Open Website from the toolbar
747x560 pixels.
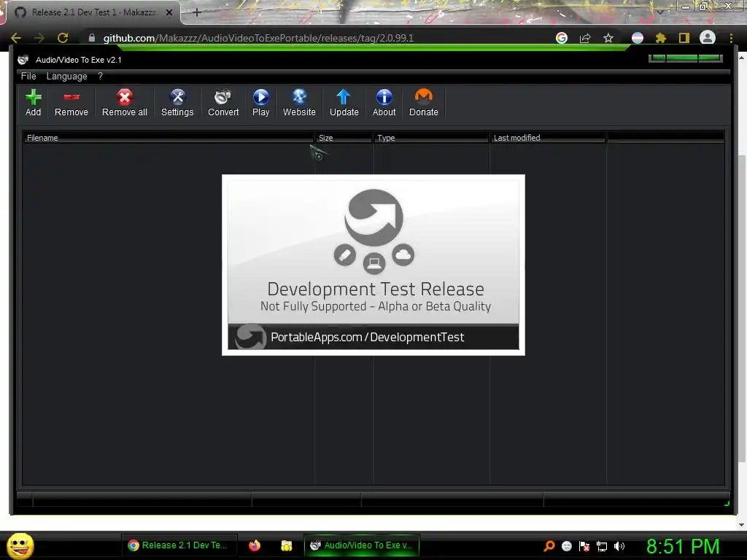click(299, 102)
